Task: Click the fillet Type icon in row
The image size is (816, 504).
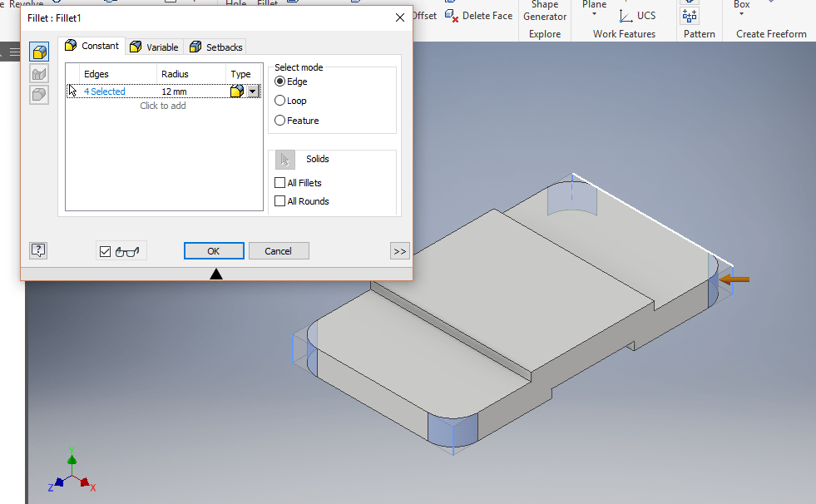Action: (237, 91)
